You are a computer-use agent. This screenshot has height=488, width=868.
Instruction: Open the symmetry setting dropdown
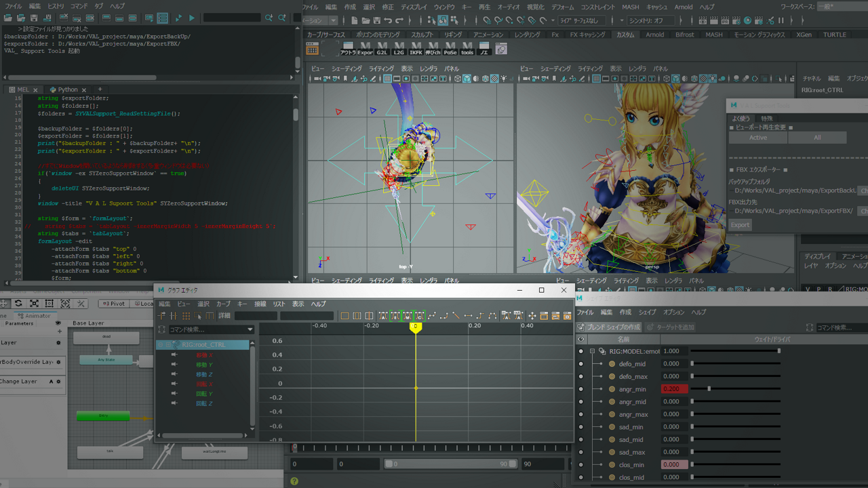[x=650, y=21]
